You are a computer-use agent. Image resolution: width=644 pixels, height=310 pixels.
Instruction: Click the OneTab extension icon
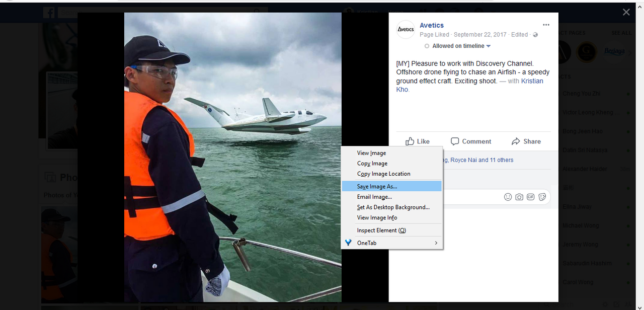coord(348,243)
